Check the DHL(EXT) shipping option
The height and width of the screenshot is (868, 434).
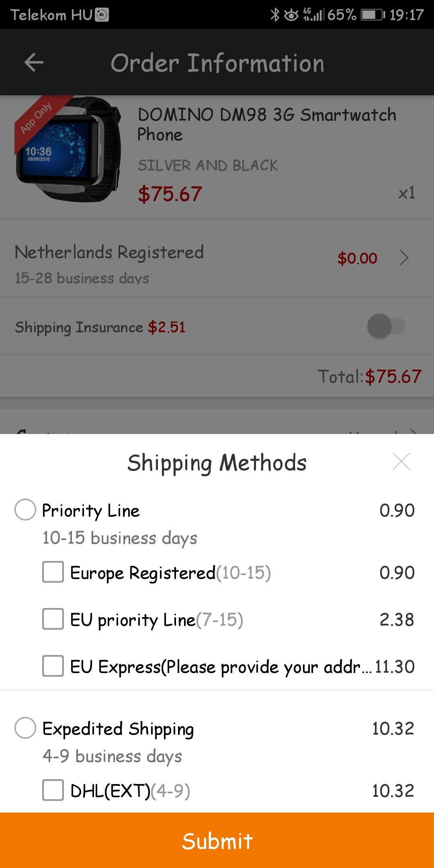53,790
